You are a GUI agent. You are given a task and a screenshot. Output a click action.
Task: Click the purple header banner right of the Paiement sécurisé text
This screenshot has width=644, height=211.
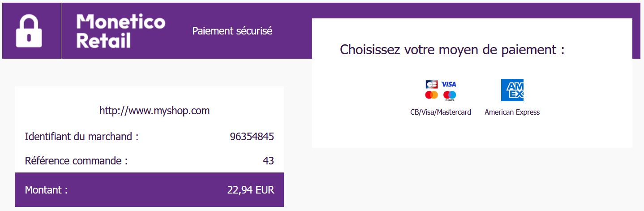[x=292, y=30]
